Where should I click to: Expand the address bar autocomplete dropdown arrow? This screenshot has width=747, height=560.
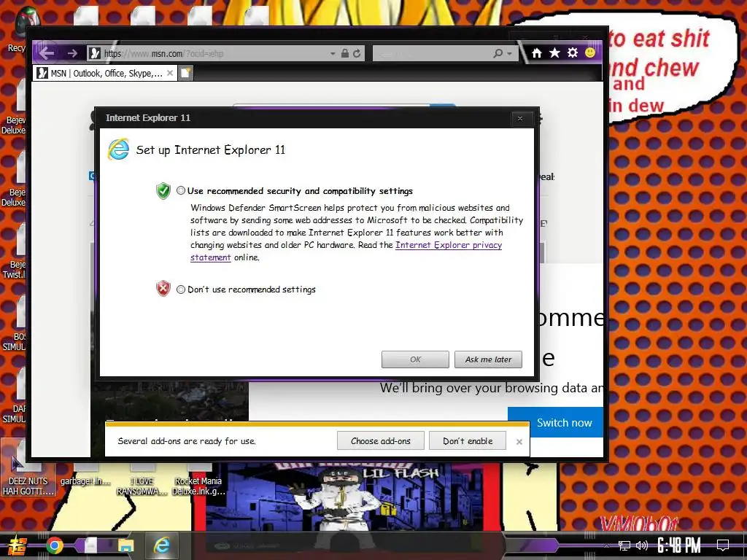[333, 54]
